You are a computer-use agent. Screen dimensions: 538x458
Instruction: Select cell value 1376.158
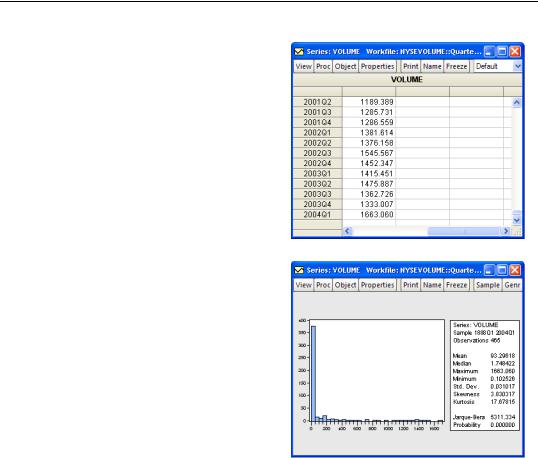click(x=369, y=143)
